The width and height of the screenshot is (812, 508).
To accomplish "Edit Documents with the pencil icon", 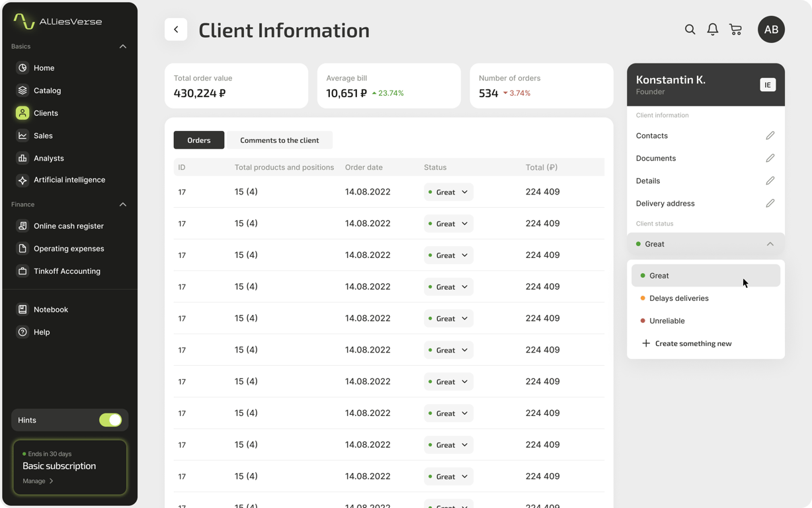I will coord(770,158).
